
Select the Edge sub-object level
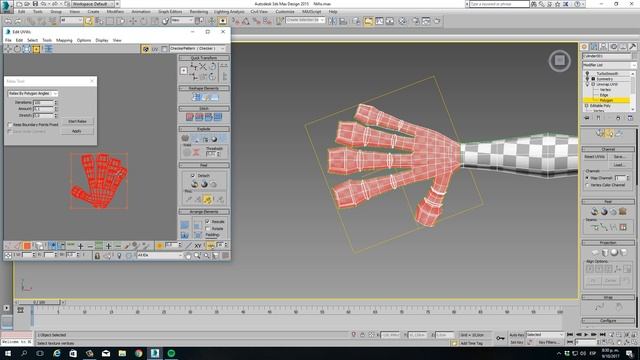click(604, 95)
